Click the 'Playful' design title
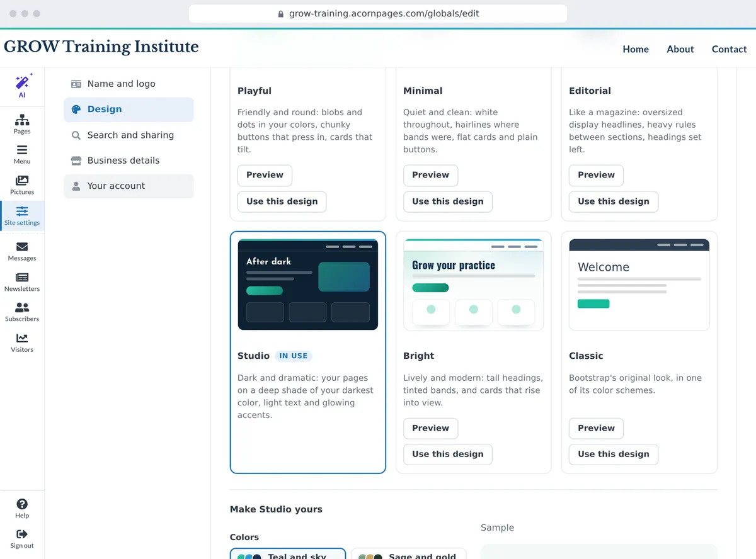756x559 pixels. (x=255, y=91)
